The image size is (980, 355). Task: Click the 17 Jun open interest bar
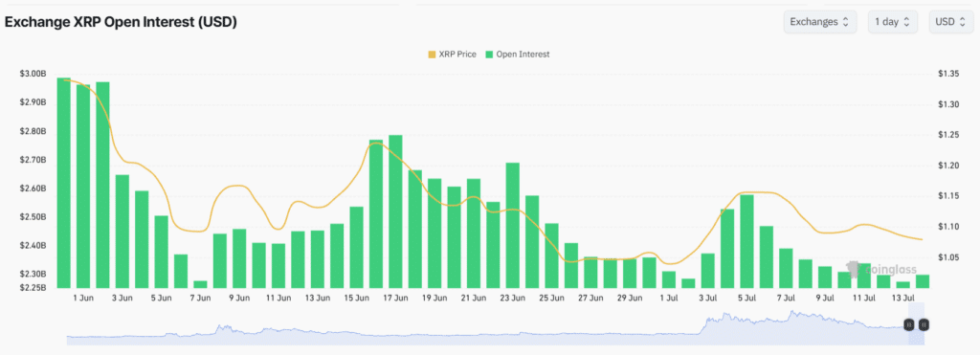(x=395, y=211)
